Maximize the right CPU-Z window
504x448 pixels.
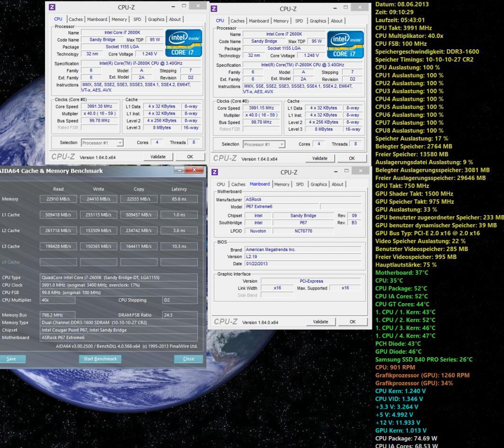(x=345, y=8)
